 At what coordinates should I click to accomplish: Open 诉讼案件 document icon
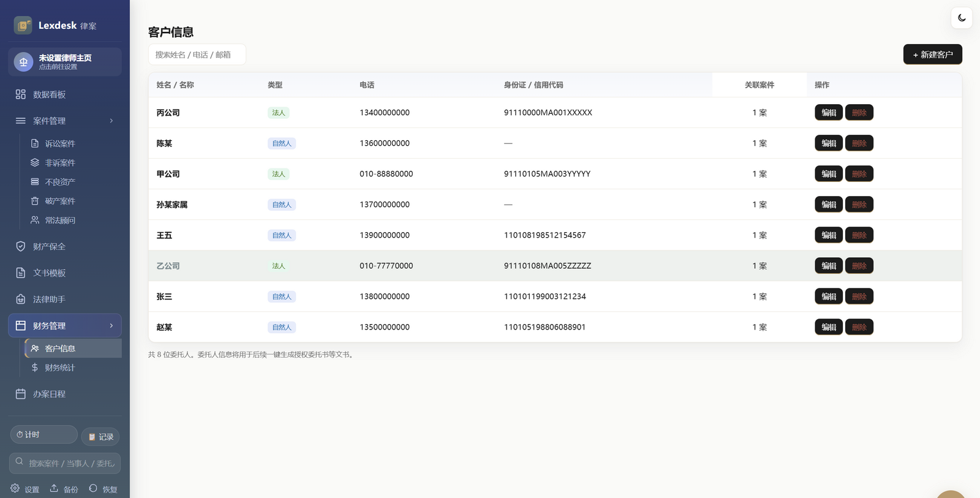35,143
